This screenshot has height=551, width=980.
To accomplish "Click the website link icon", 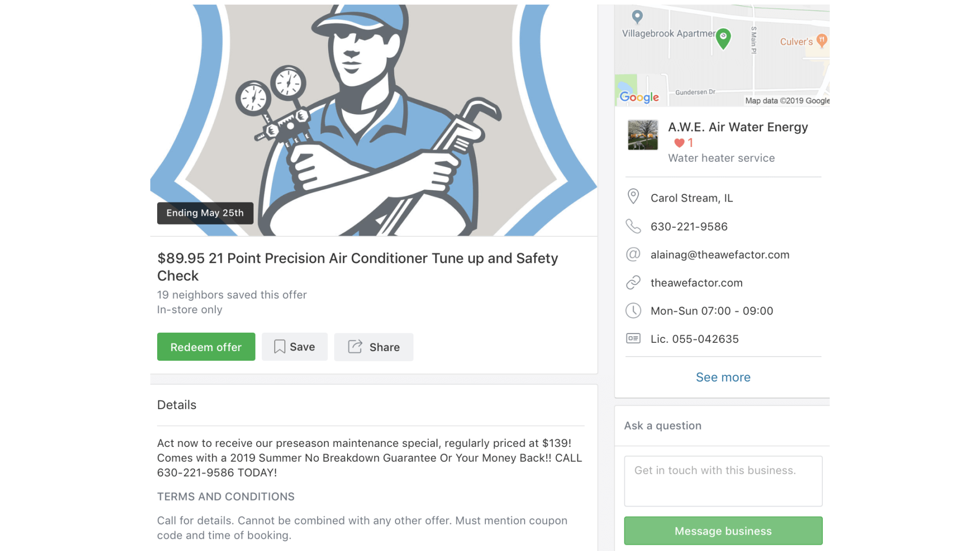I will coord(633,283).
